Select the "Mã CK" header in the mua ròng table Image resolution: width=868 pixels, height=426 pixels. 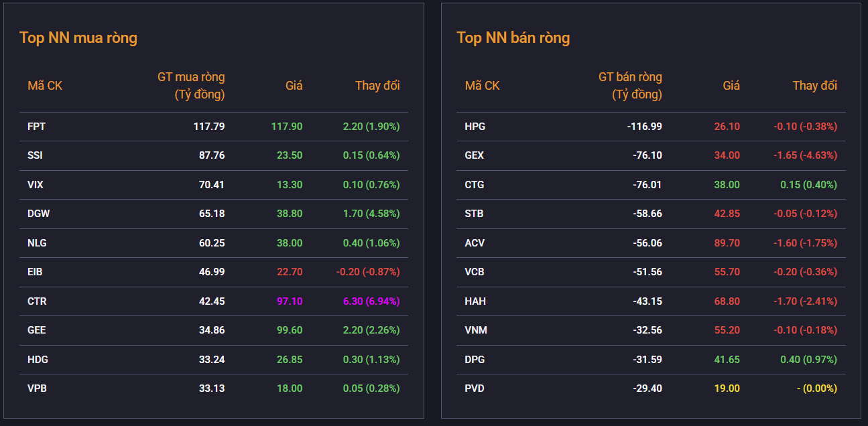click(45, 86)
